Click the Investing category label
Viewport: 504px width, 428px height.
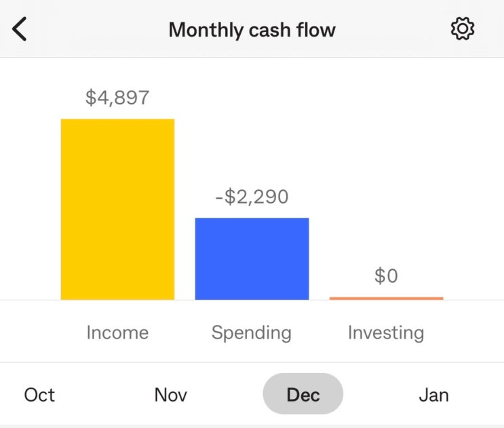pos(386,332)
